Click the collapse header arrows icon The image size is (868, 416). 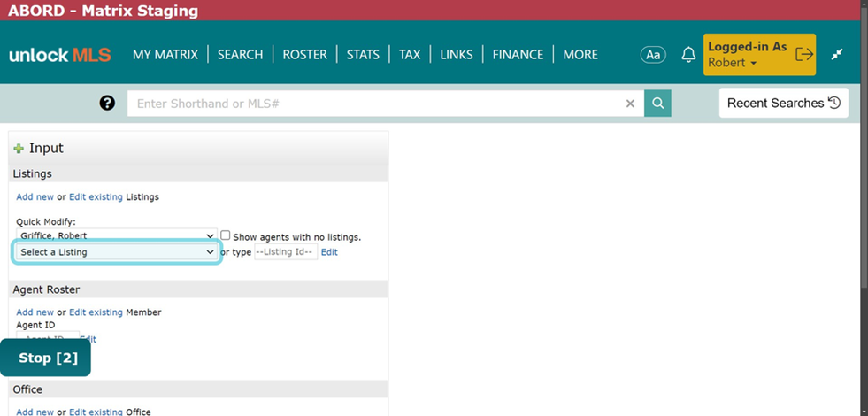pyautogui.click(x=837, y=54)
